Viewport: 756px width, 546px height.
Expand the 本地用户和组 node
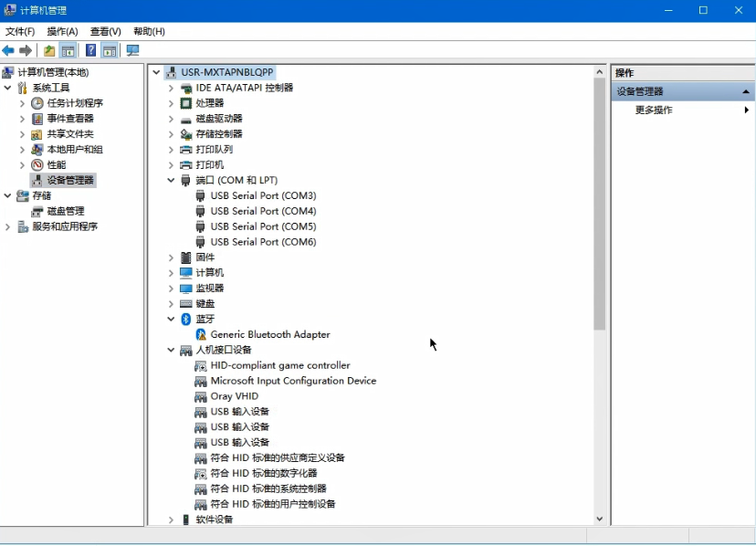(22, 150)
